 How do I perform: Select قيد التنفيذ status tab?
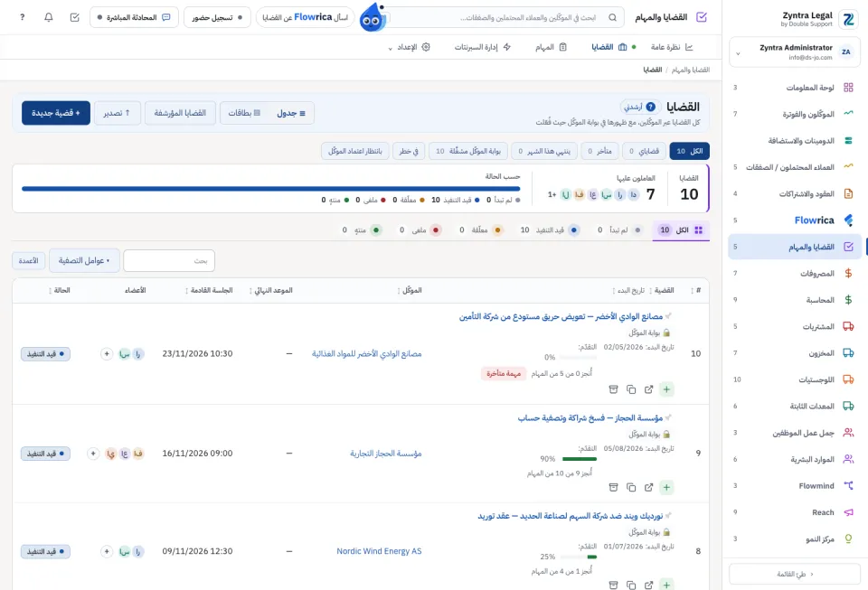coord(550,230)
